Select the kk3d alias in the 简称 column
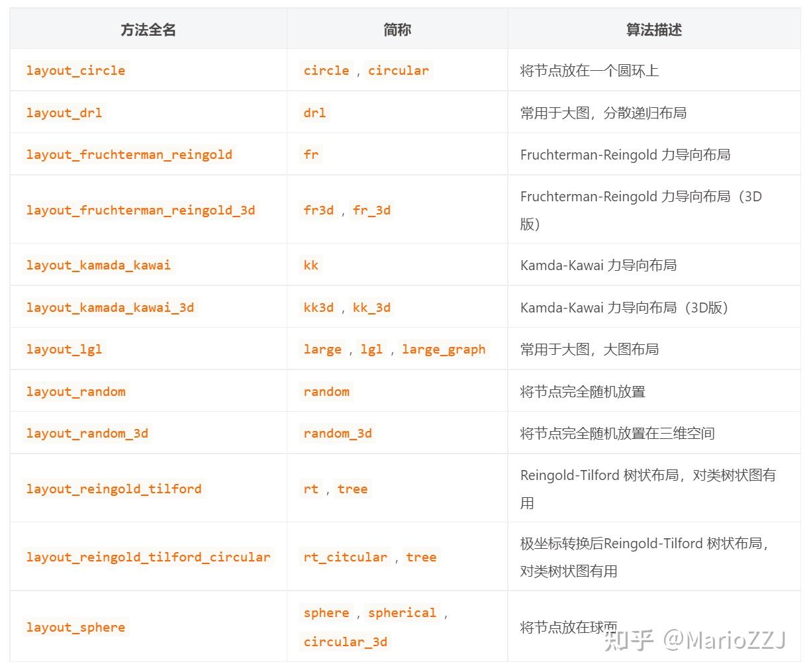 [318, 307]
